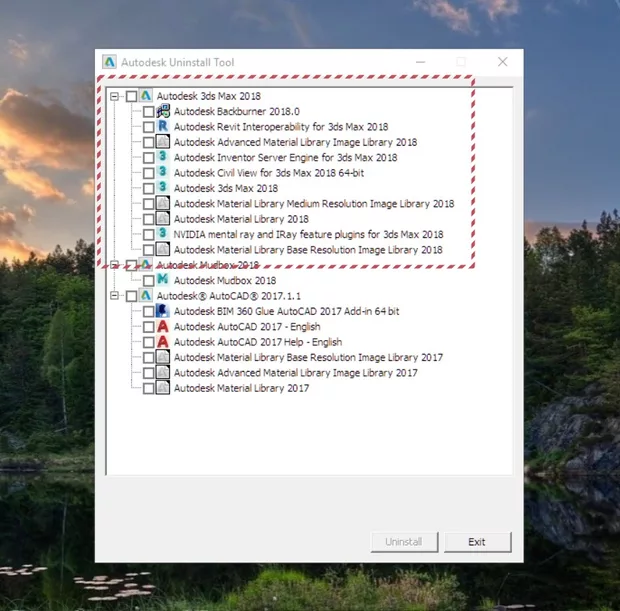Image resolution: width=620 pixels, height=611 pixels.
Task: Tick the Autodesk Mudbox 2018 child checkbox
Action: tap(149, 280)
